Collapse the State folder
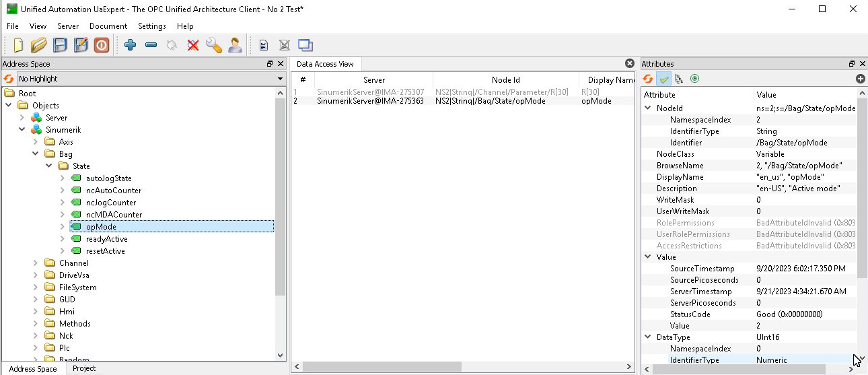Screen dimensions: 868x375 point(49,166)
